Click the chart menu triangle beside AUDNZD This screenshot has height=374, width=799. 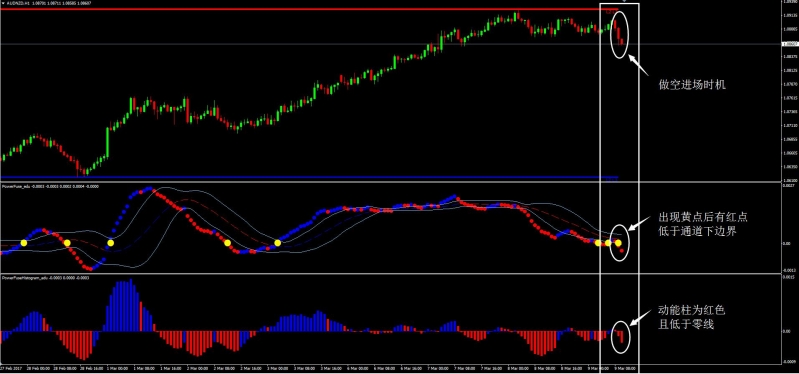tap(3, 2)
